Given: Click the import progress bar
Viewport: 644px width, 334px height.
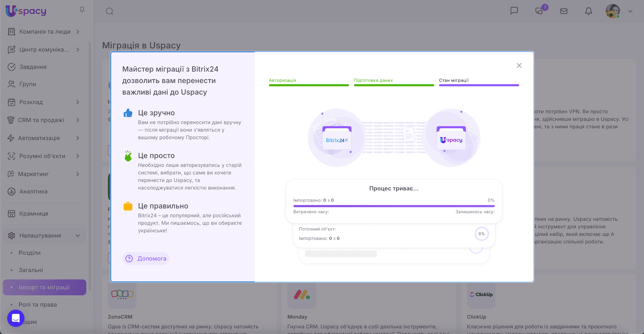Looking at the screenshot, I should pyautogui.click(x=394, y=206).
